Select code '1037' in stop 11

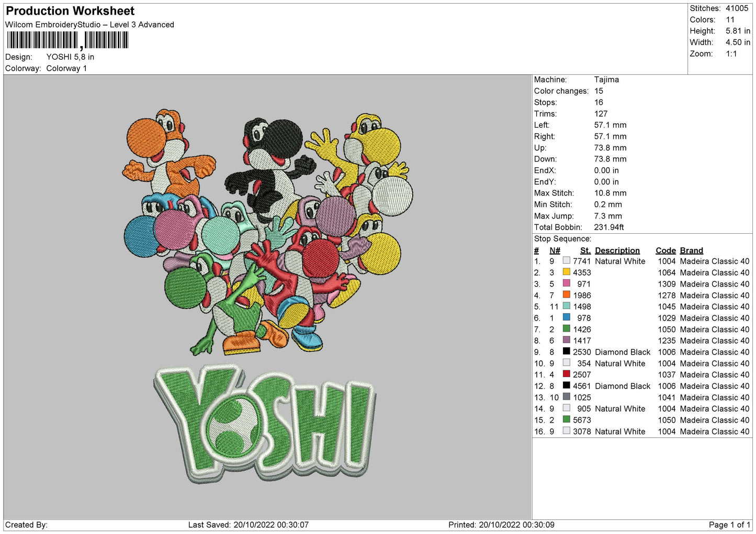tap(667, 374)
